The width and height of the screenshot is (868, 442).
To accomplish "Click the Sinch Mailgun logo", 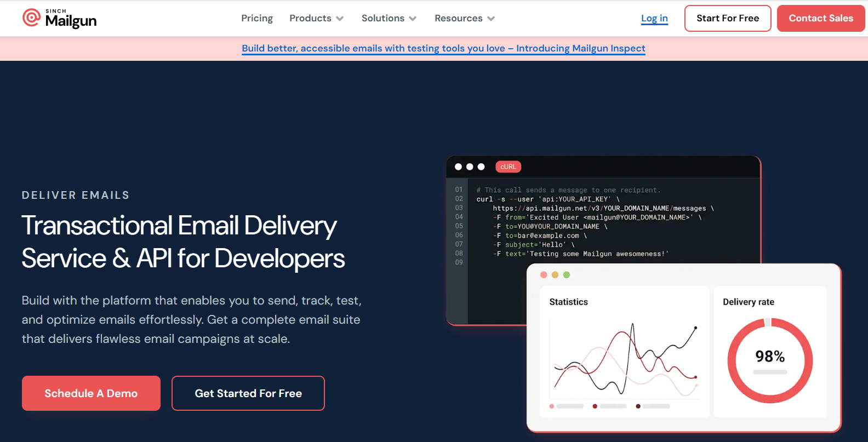I will click(x=60, y=19).
